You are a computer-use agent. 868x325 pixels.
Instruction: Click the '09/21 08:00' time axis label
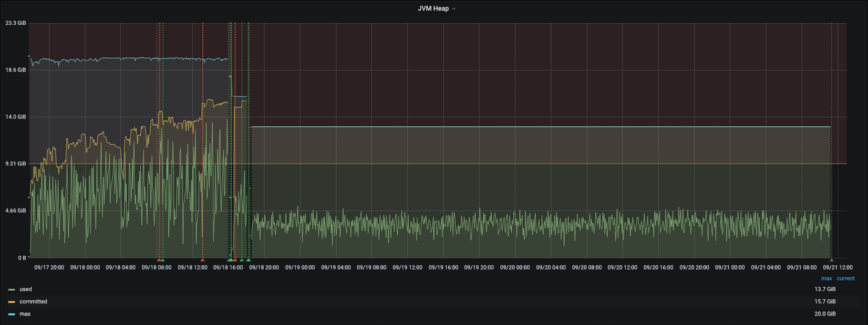802,268
